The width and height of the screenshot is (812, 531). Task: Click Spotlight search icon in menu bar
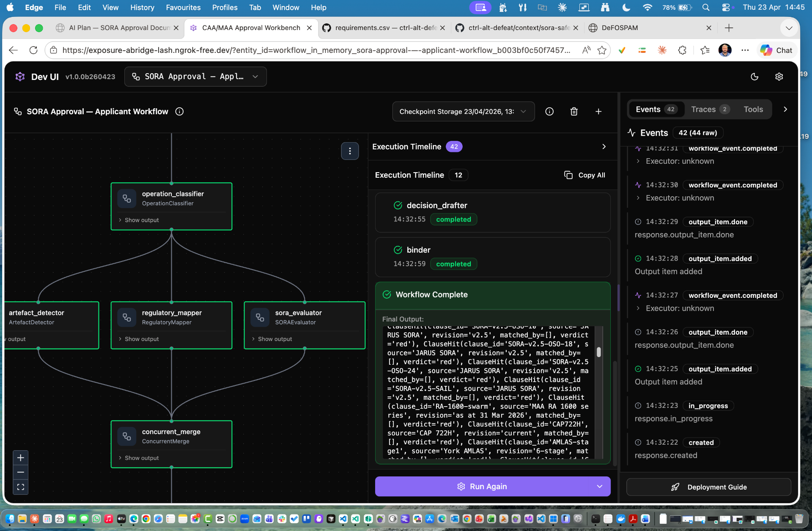[x=706, y=7]
